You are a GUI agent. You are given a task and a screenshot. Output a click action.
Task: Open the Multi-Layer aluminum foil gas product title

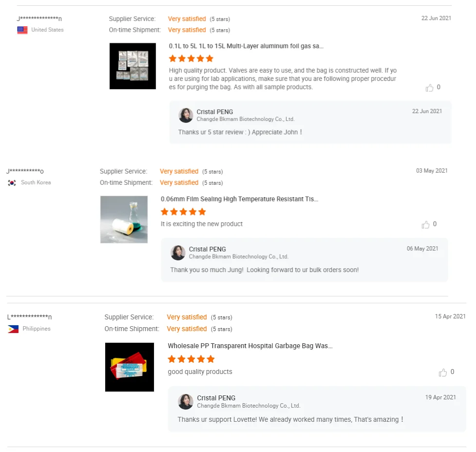[x=246, y=46]
